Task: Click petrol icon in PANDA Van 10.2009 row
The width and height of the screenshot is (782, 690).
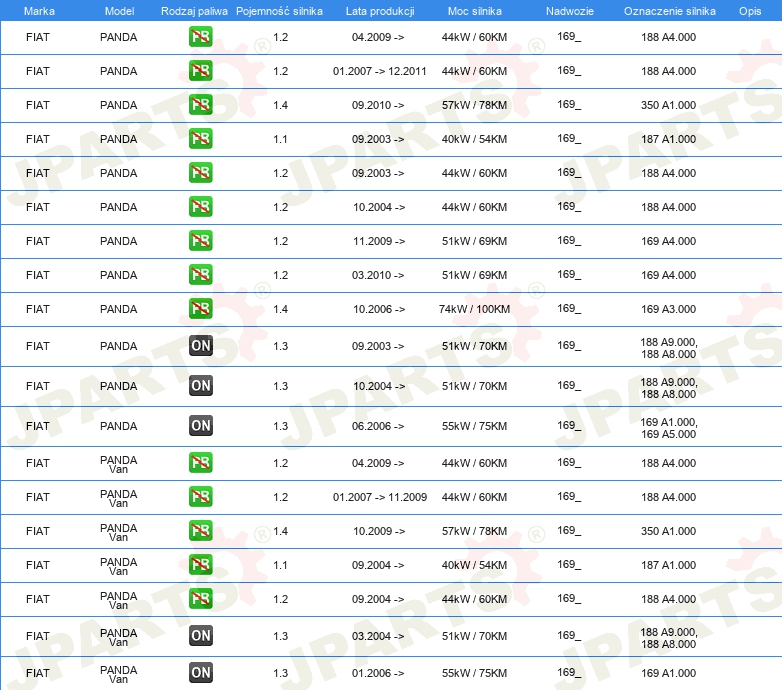Action: tap(200, 530)
